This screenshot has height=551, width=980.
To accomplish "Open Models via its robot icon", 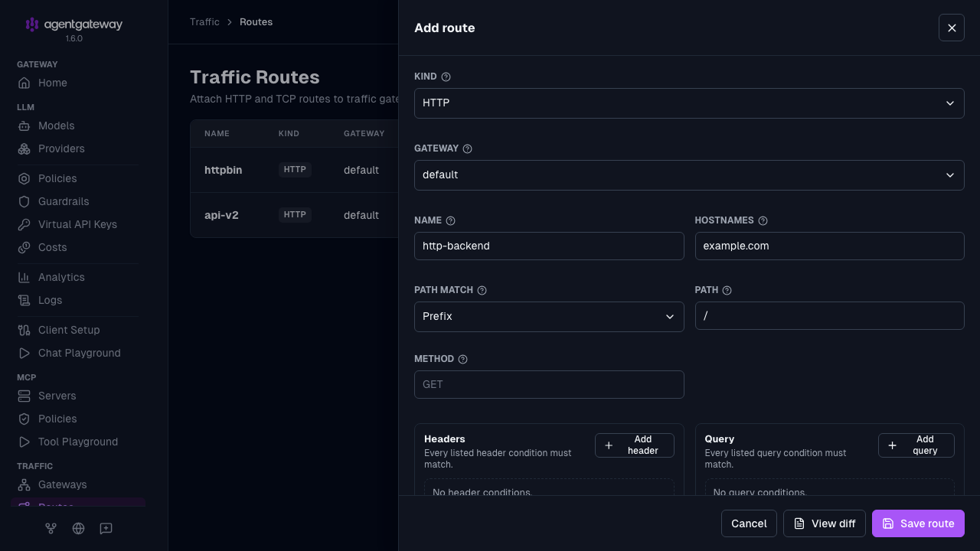I will tap(24, 126).
